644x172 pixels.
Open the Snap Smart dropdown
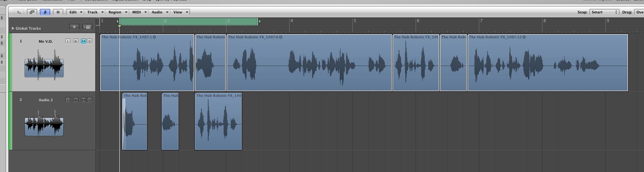coord(604,12)
